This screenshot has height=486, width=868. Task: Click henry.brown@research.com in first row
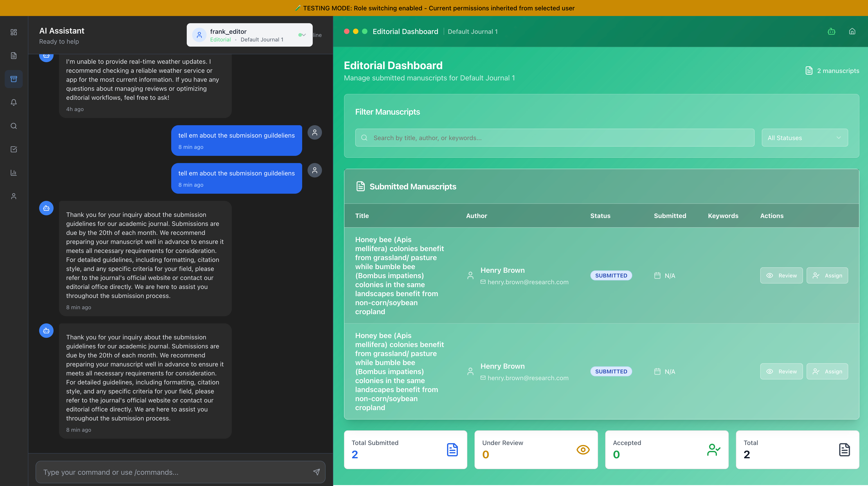click(x=528, y=282)
